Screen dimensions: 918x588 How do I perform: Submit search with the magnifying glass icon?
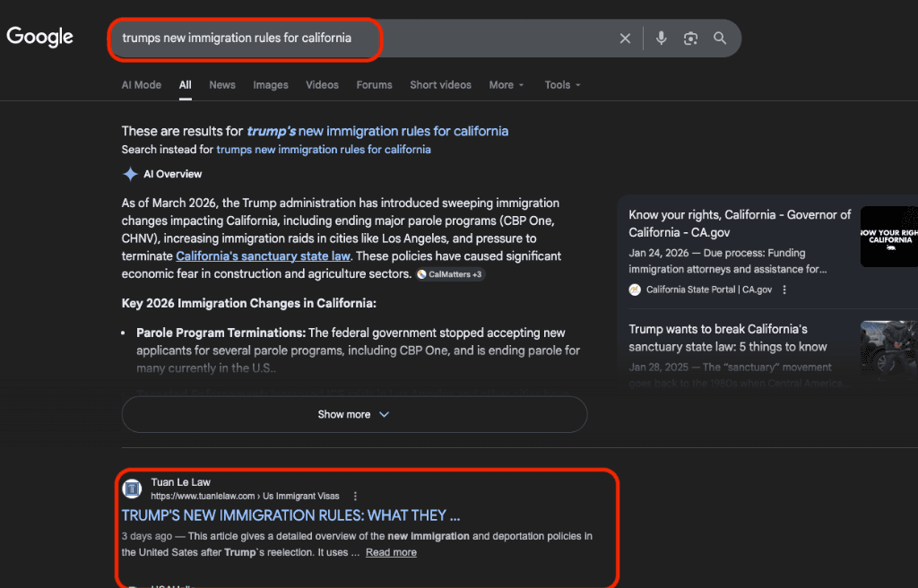pos(720,38)
